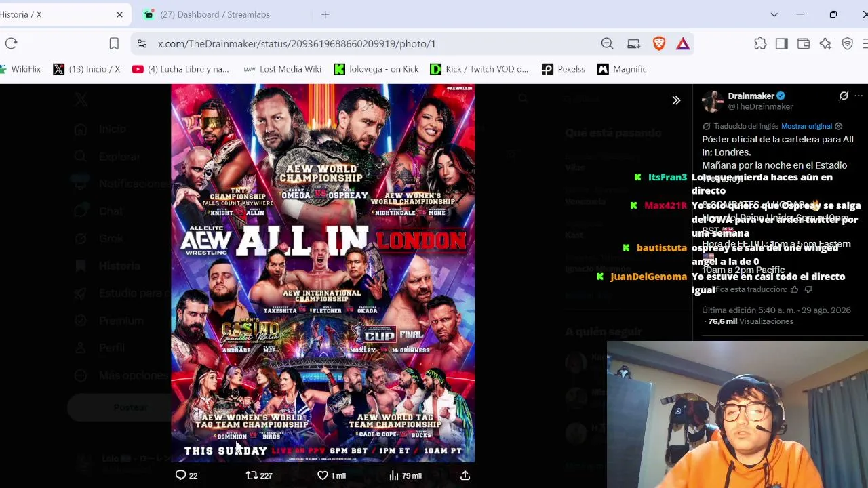Viewport: 868px width, 488px height.
Task: Open site settings icon beside the URL
Action: (x=142, y=43)
